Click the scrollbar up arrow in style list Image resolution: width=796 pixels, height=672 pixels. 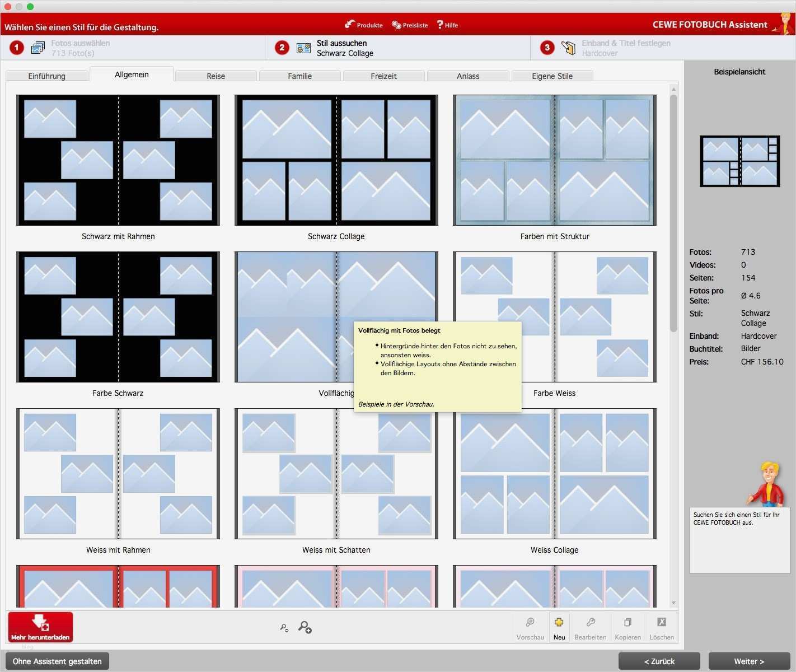point(673,89)
